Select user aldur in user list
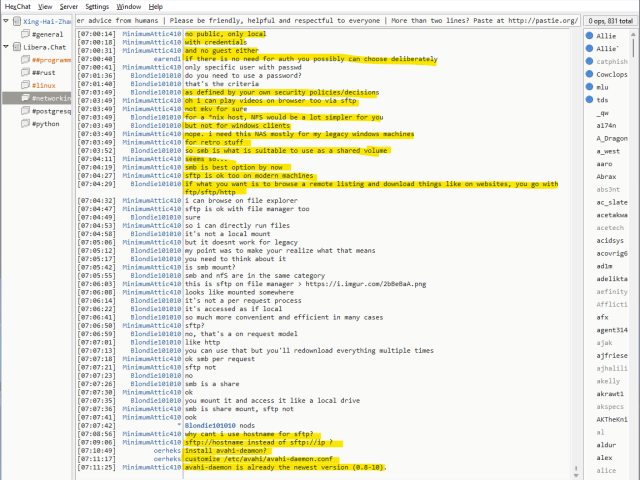 [x=606, y=445]
